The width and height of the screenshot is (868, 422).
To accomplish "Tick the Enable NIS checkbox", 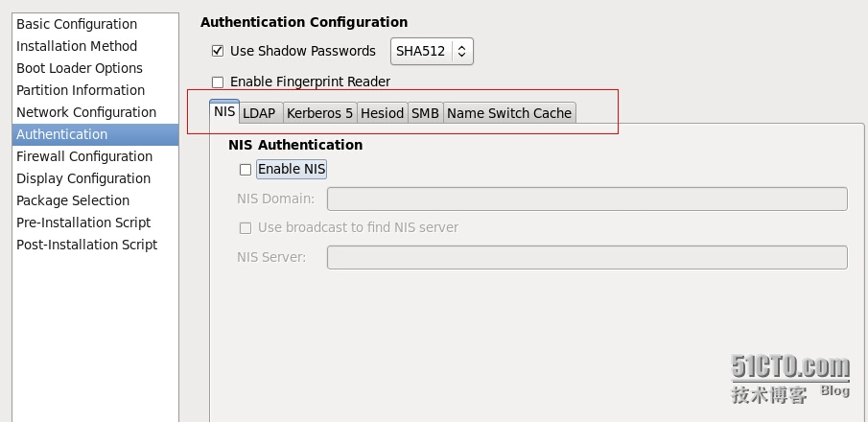I will 246,170.
